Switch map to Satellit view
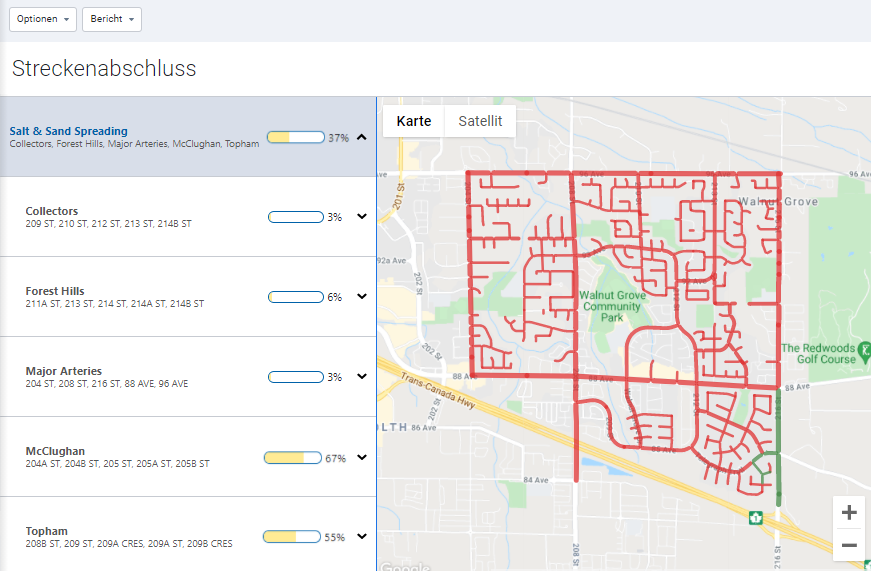Image resolution: width=871 pixels, height=571 pixels. [x=480, y=121]
